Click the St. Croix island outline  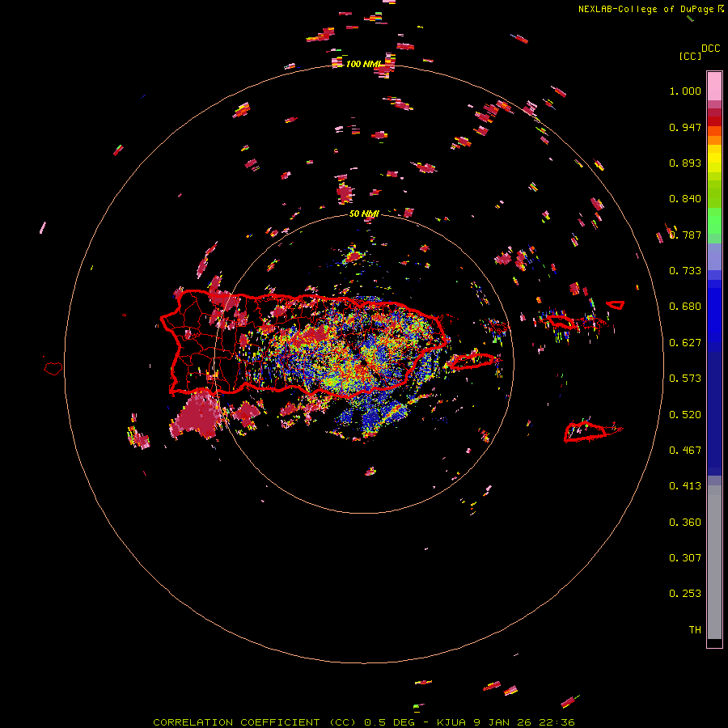586,432
